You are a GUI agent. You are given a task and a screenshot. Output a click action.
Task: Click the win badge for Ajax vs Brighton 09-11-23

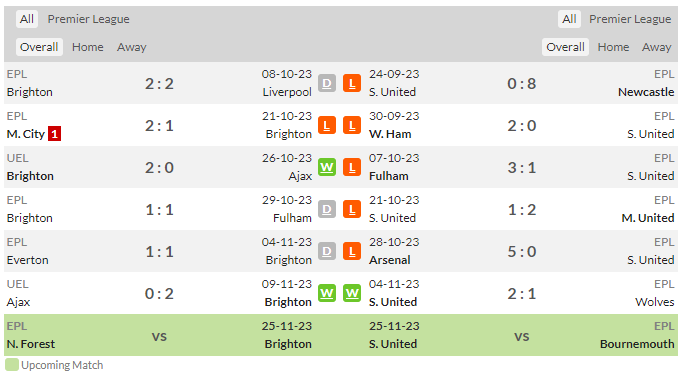tap(327, 293)
